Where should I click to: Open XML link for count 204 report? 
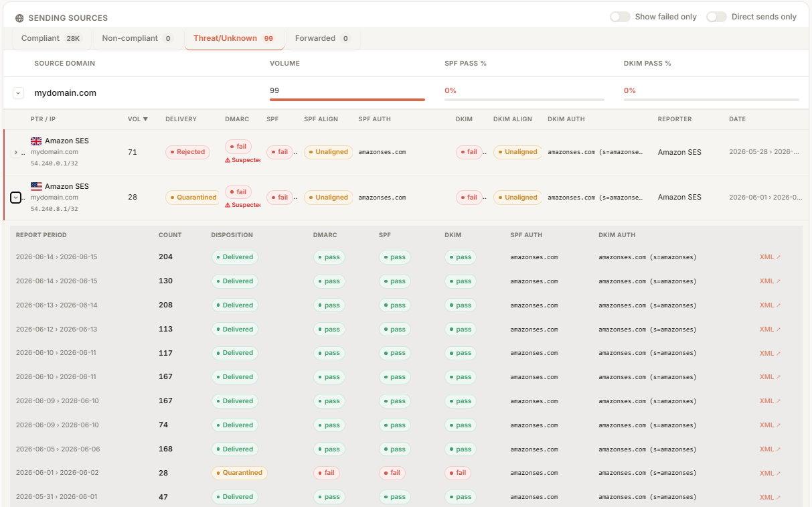(x=770, y=257)
